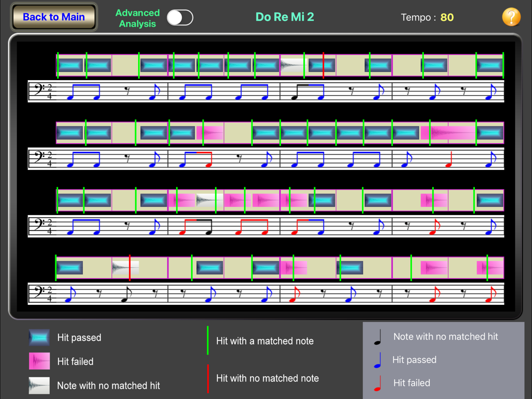This screenshot has width=532, height=399.
Task: Click the red unmatched hit line in first row
Action: tap(323, 65)
